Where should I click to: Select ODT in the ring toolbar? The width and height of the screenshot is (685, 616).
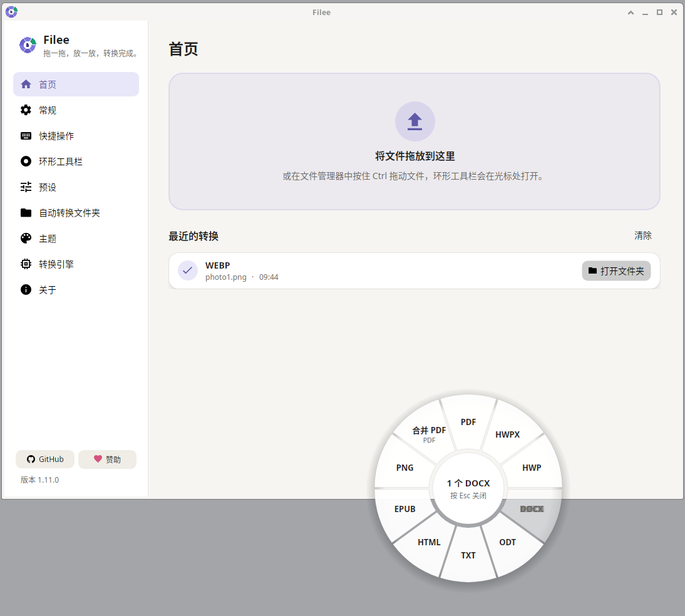(x=507, y=542)
